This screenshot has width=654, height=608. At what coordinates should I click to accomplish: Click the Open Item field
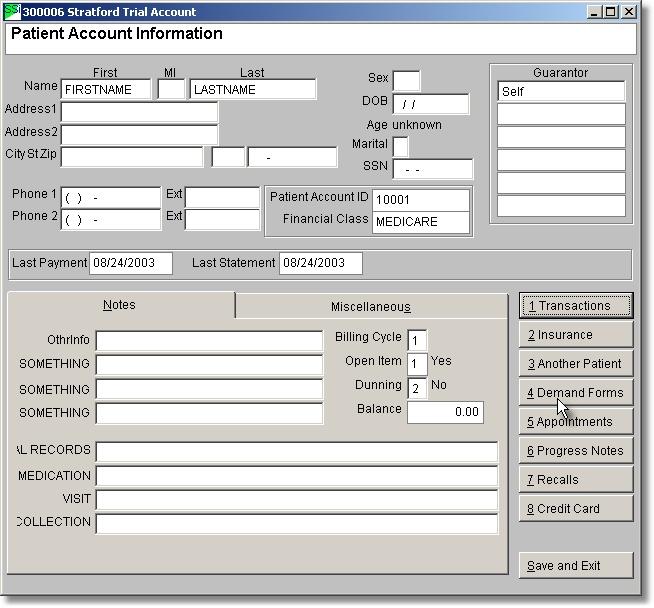coord(417,364)
